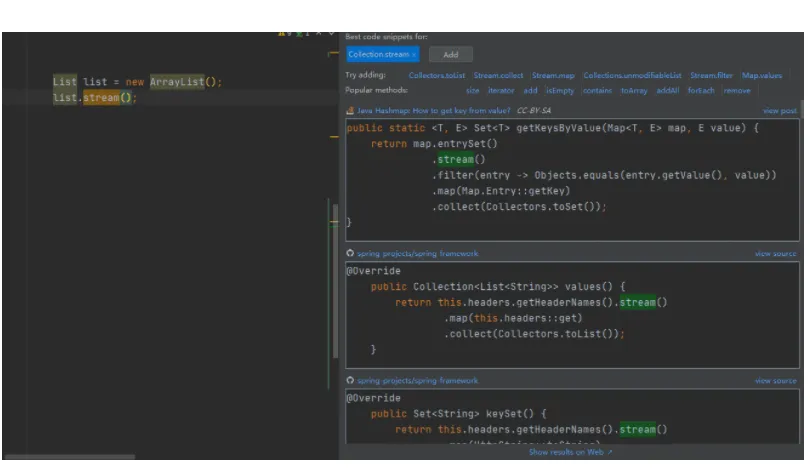This screenshot has height=474, width=810.
Task: Click Show results on Web link
Action: 570,452
